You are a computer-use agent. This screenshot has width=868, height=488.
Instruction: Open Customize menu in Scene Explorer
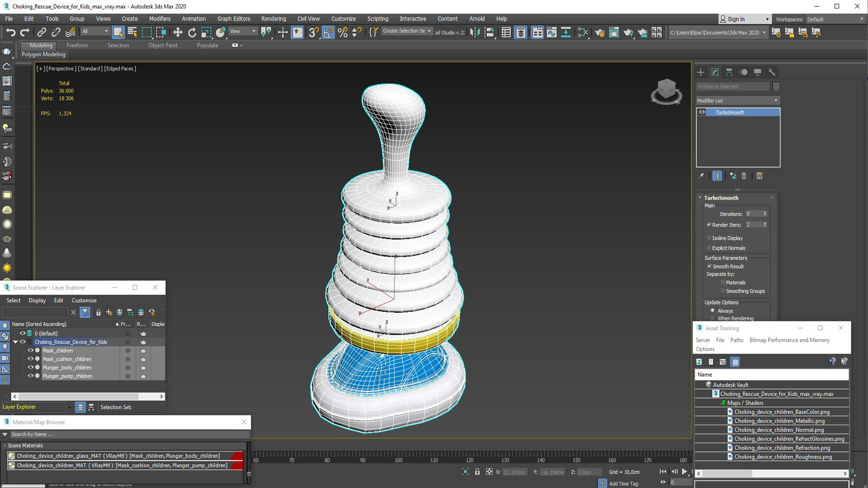click(x=84, y=300)
